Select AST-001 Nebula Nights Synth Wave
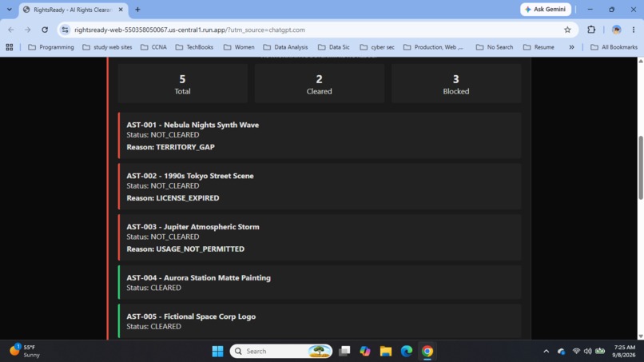The width and height of the screenshot is (644, 362). coord(320,136)
